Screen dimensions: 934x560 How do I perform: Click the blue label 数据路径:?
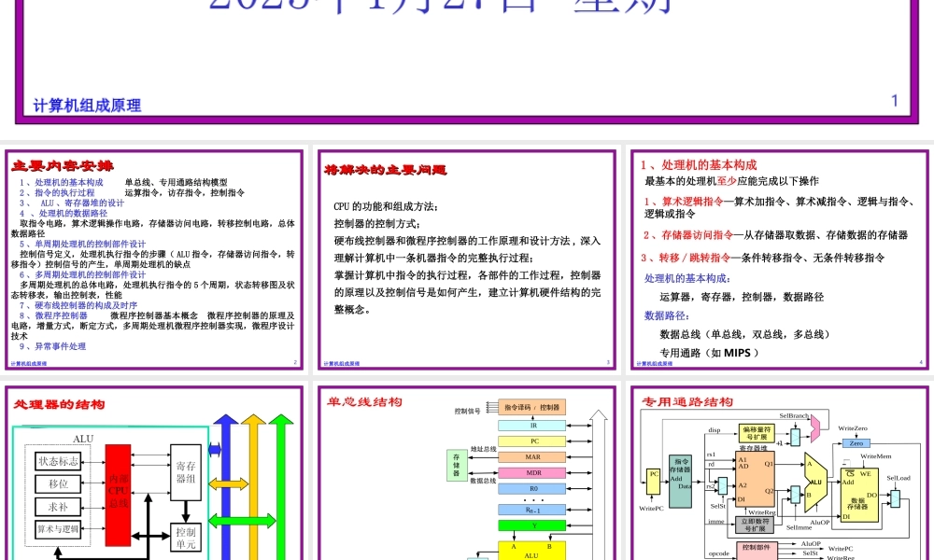[x=667, y=315]
